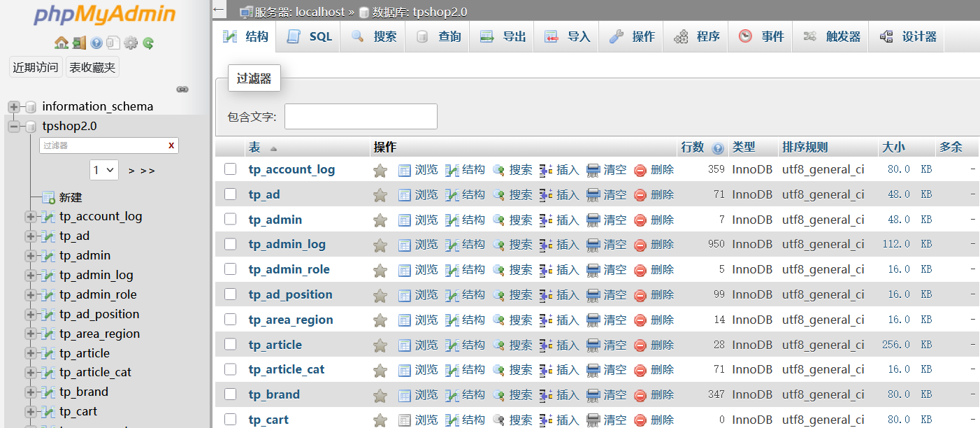
Task: Click 清空 to empty tp_area_region table
Action: pyautogui.click(x=607, y=320)
